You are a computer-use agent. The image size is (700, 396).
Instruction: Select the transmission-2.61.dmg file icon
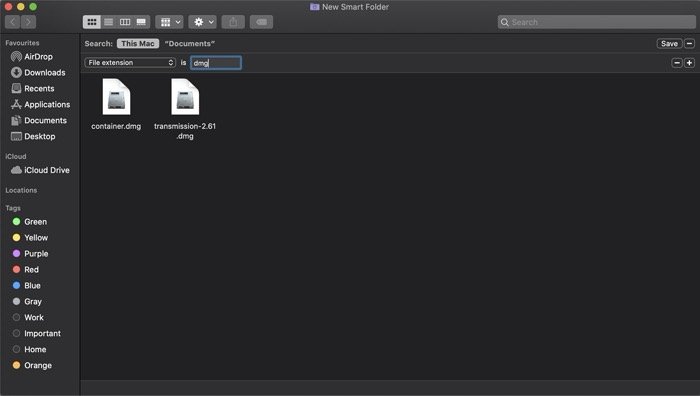(185, 97)
